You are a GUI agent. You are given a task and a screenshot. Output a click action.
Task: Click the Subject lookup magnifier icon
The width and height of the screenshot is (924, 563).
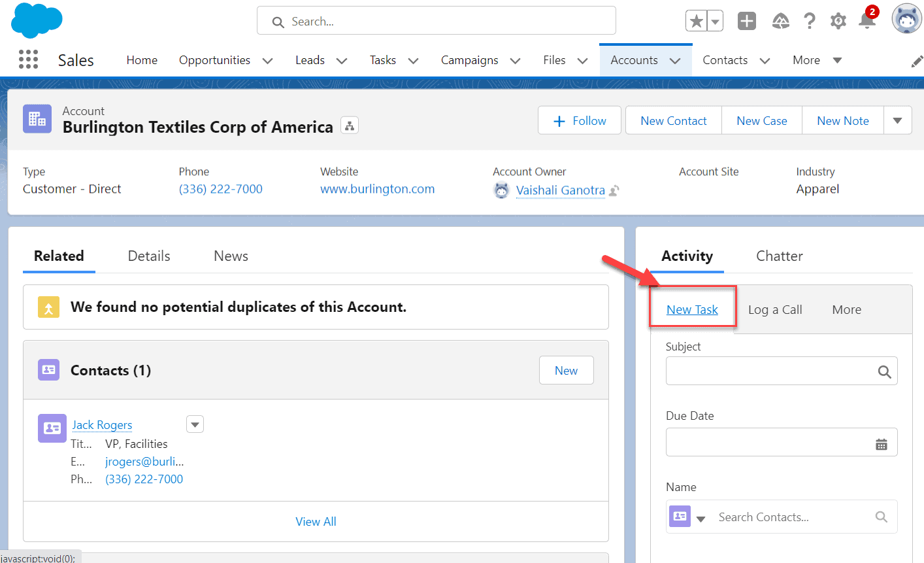point(884,371)
